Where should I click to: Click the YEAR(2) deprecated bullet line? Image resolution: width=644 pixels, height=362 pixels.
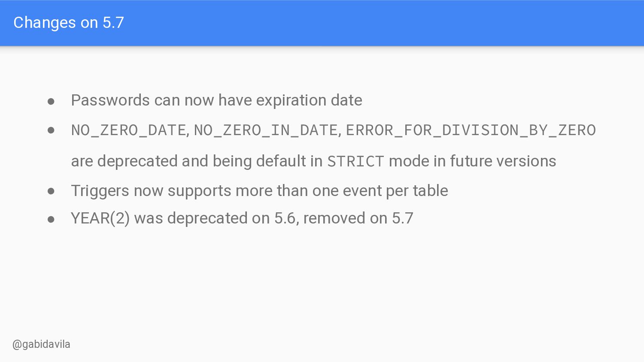242,218
